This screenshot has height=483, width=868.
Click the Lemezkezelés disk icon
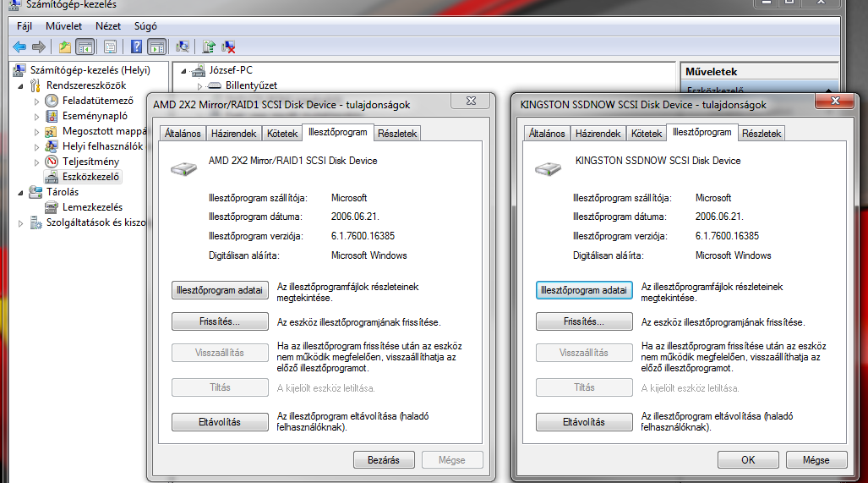(52, 207)
